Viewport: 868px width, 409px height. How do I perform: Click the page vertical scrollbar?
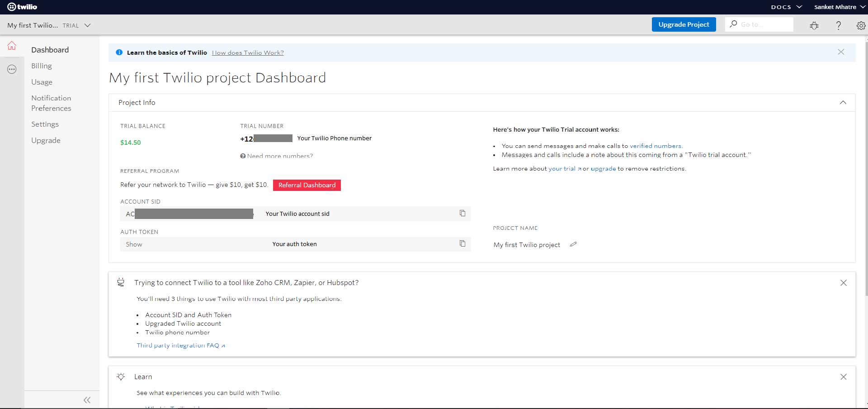[866, 168]
